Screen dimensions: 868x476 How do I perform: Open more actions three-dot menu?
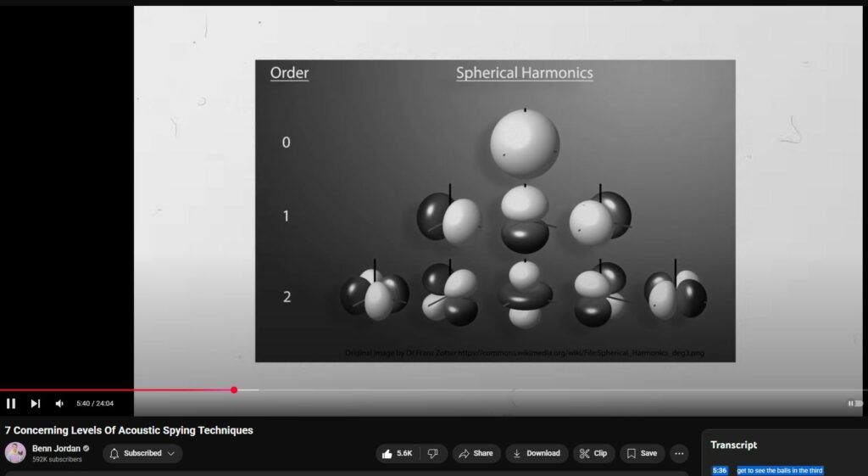click(x=679, y=454)
